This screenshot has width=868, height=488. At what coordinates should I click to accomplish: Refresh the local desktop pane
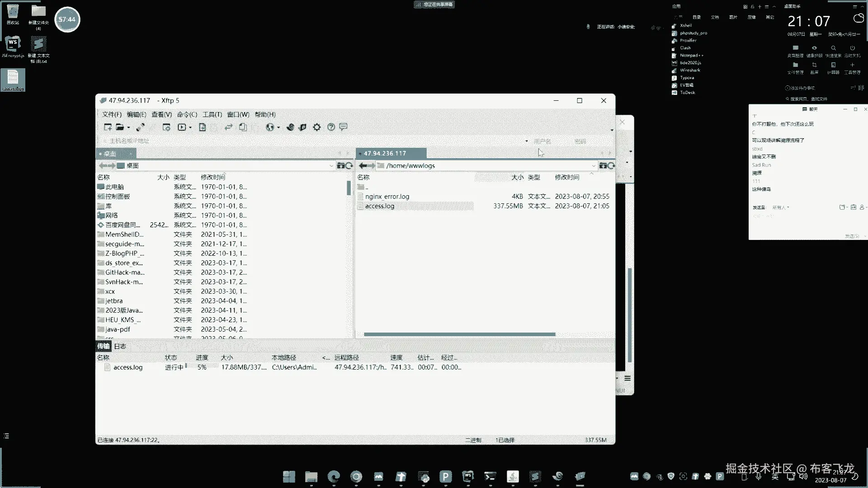click(349, 166)
